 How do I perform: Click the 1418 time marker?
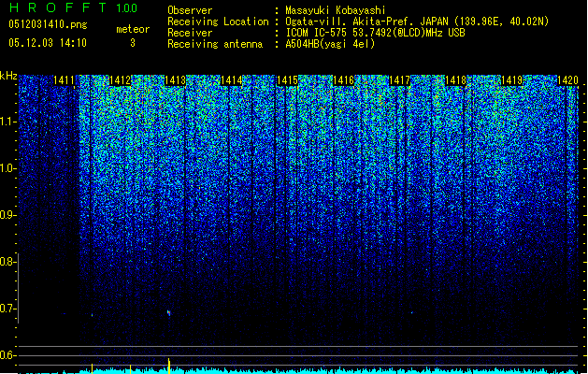[455, 80]
